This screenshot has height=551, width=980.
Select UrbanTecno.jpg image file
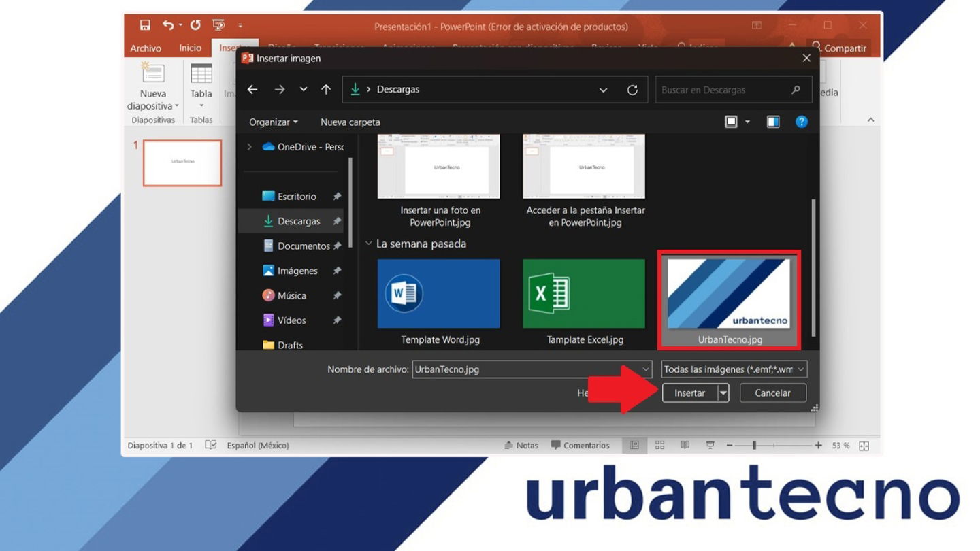tap(730, 299)
